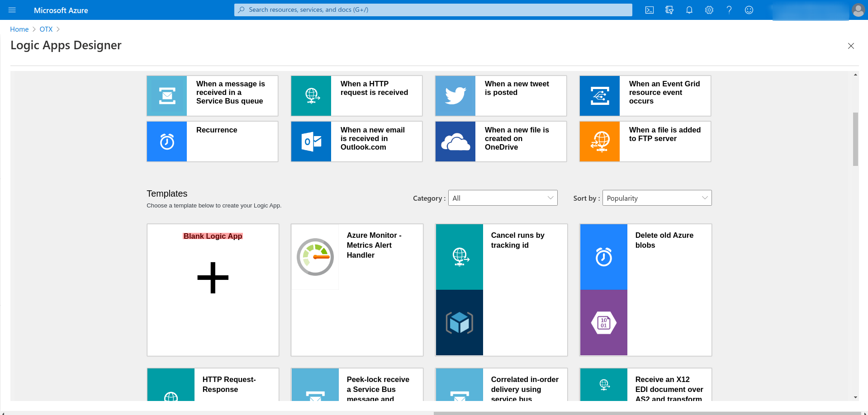
Task: Open the portal settings gear
Action: 709,10
